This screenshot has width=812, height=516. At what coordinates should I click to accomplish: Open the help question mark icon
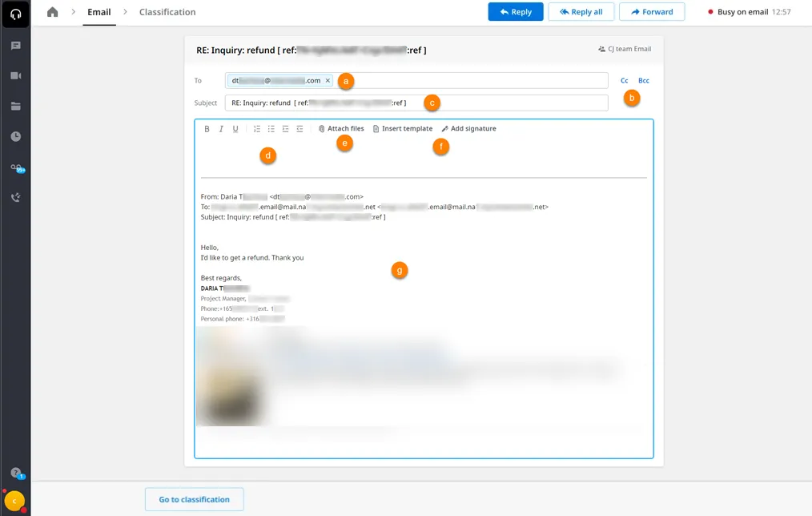point(17,473)
